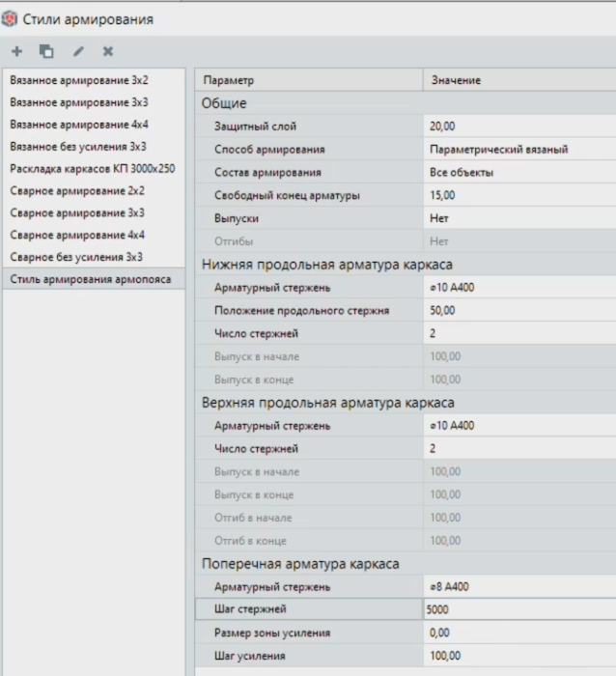Collapse the Общие section header
The width and height of the screenshot is (616, 676).
(406, 103)
